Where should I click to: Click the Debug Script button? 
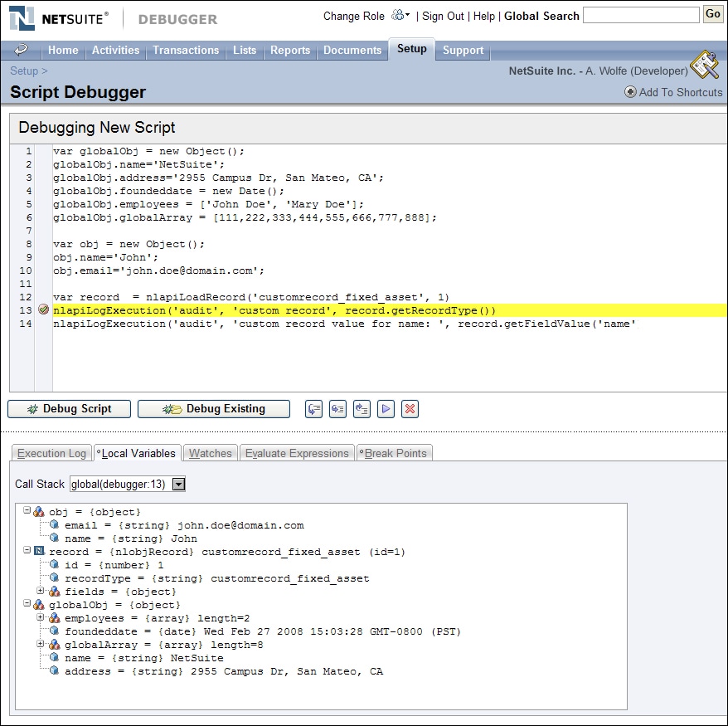[69, 409]
